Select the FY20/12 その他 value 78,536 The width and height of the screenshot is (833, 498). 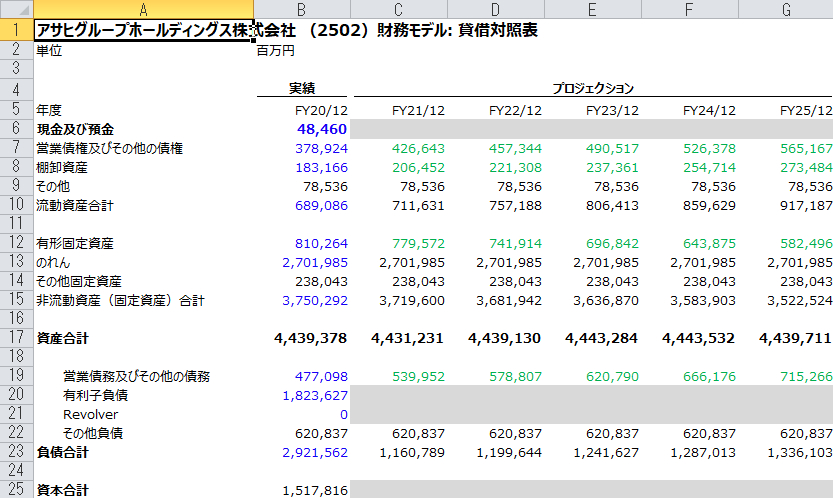pyautogui.click(x=325, y=187)
